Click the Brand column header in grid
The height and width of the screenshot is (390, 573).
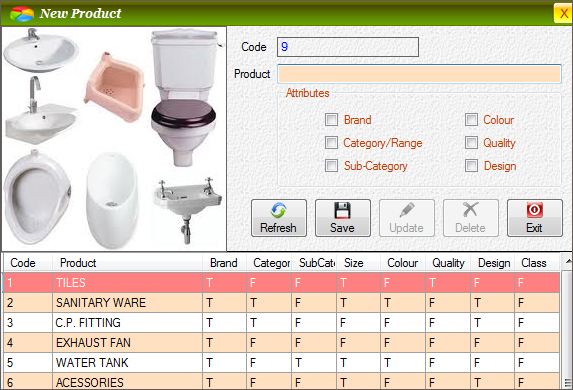(x=224, y=263)
